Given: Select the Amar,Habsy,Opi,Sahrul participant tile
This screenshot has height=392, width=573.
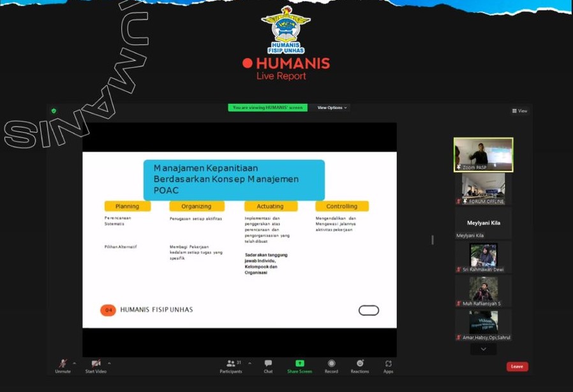Looking at the screenshot, I should coord(483,325).
